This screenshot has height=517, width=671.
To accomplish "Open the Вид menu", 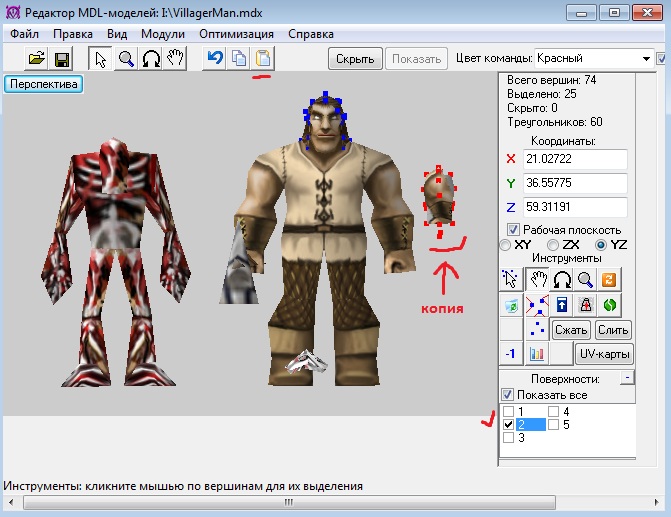I will pyautogui.click(x=117, y=34).
